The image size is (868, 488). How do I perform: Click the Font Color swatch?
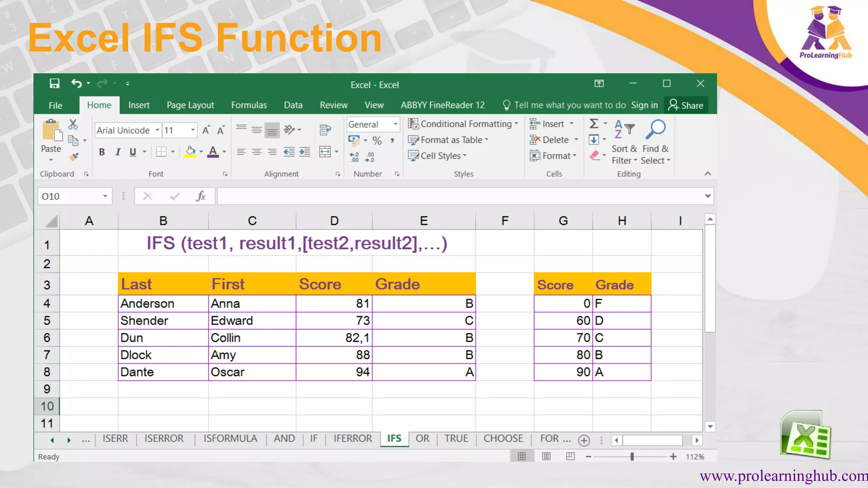(213, 152)
